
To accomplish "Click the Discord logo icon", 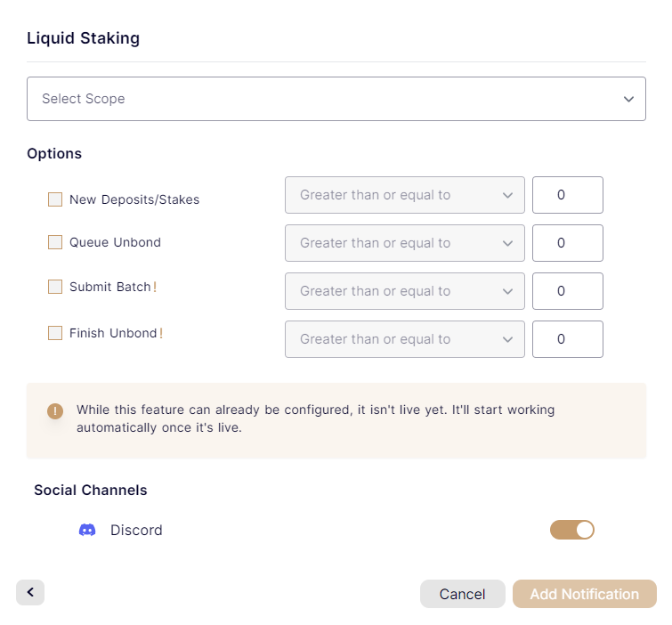I will pyautogui.click(x=87, y=531).
